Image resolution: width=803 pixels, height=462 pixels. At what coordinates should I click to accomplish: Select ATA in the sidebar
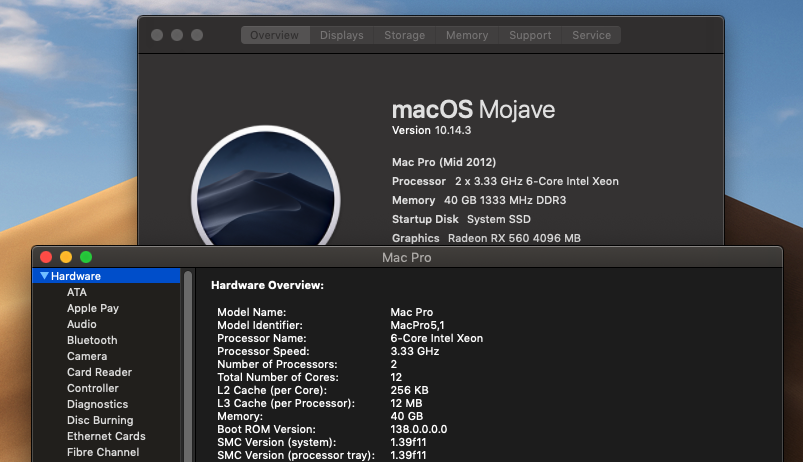(x=77, y=292)
